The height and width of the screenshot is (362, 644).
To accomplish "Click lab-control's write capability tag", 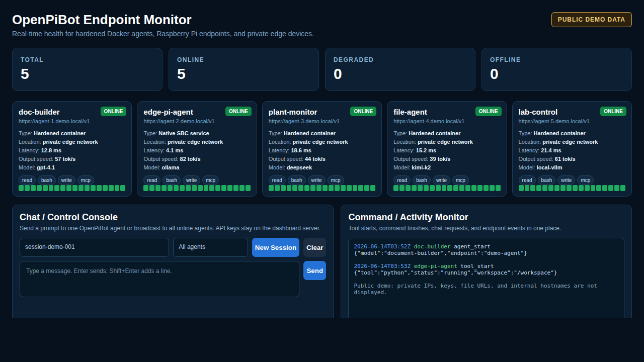I will pyautogui.click(x=567, y=180).
